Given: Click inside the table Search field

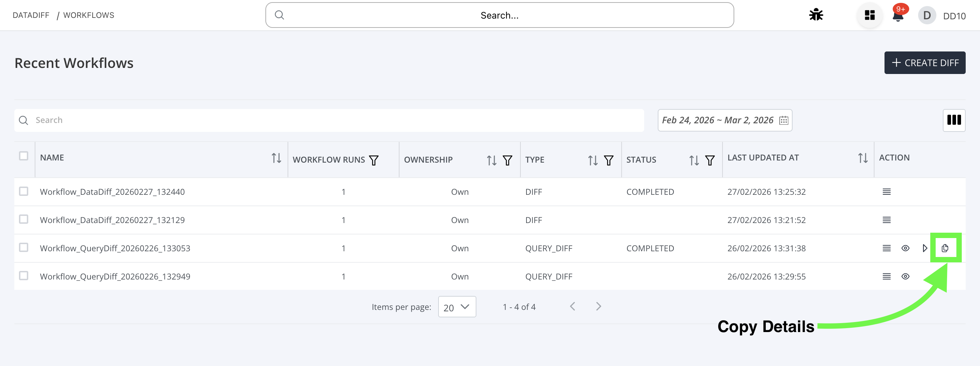Looking at the screenshot, I should [152, 120].
